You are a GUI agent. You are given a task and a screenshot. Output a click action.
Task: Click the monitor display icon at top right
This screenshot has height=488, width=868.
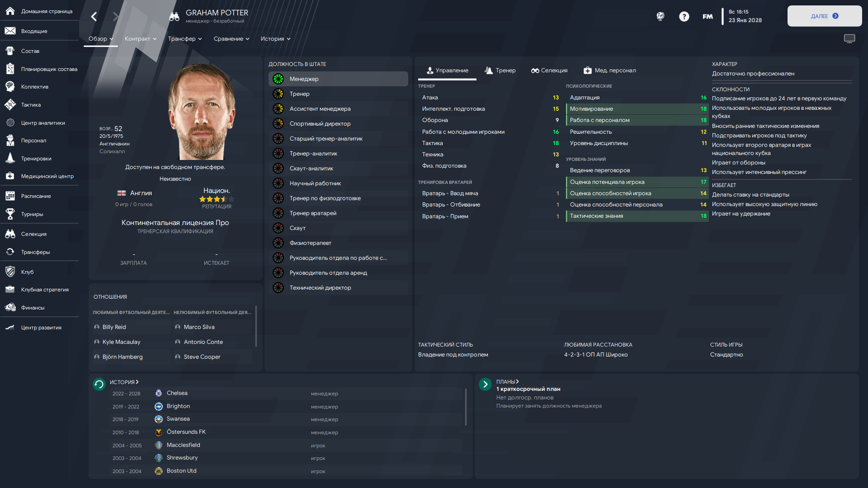coord(849,39)
